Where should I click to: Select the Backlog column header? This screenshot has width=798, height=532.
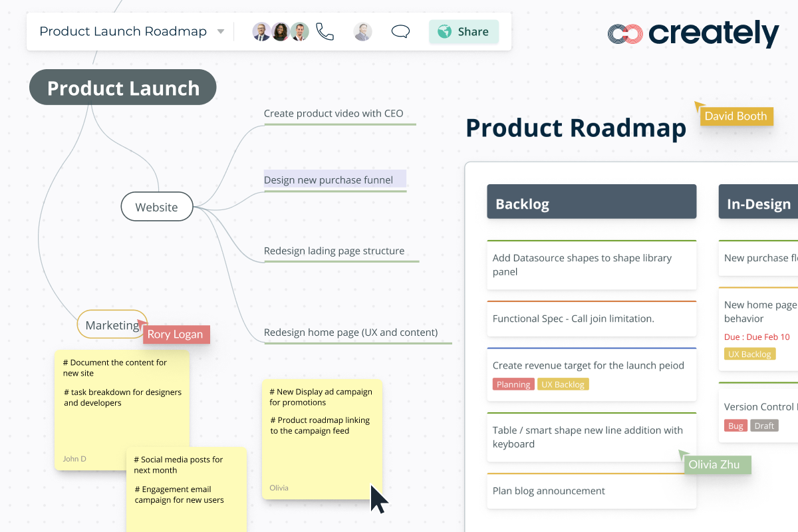point(591,202)
